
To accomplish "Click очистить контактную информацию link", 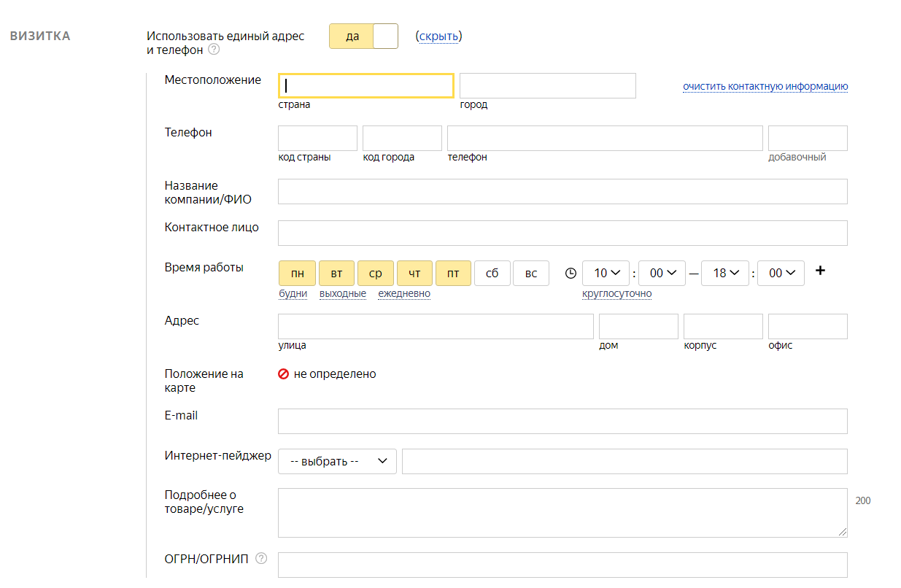I will point(765,87).
